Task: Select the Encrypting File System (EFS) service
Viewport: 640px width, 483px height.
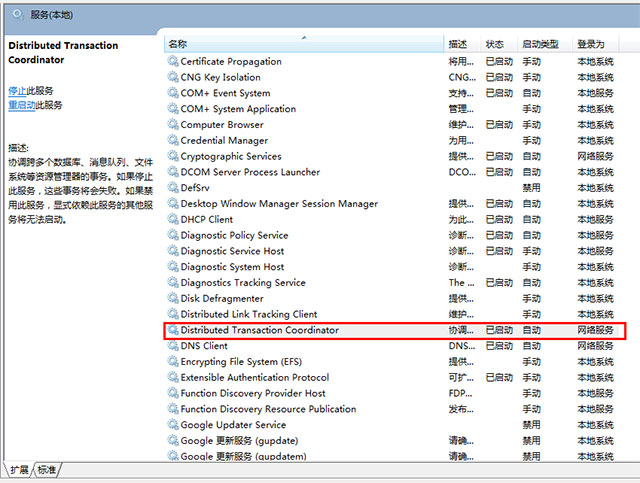Action: (240, 362)
